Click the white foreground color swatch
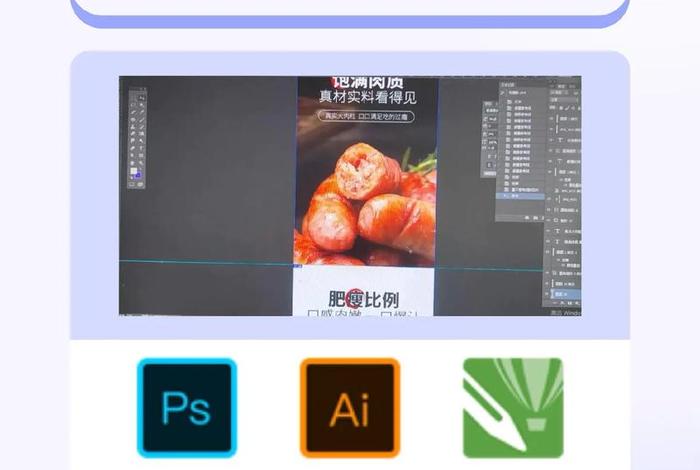700x470 pixels. [x=133, y=171]
